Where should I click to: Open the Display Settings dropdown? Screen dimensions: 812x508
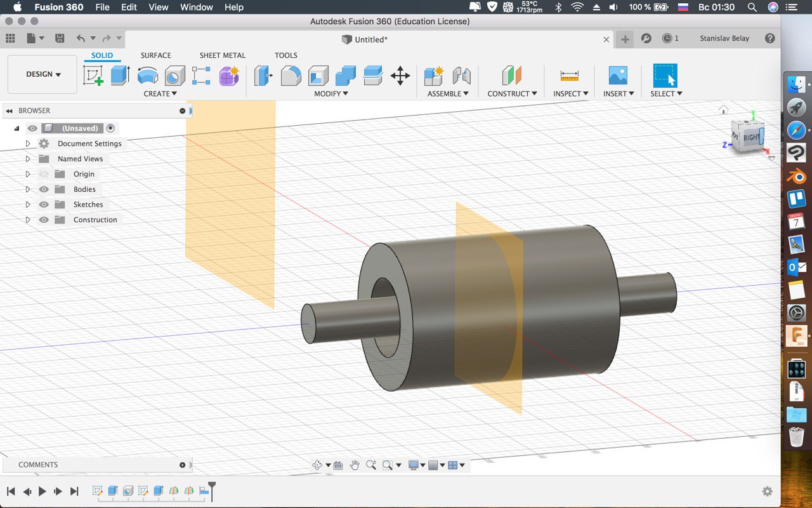coord(417,465)
